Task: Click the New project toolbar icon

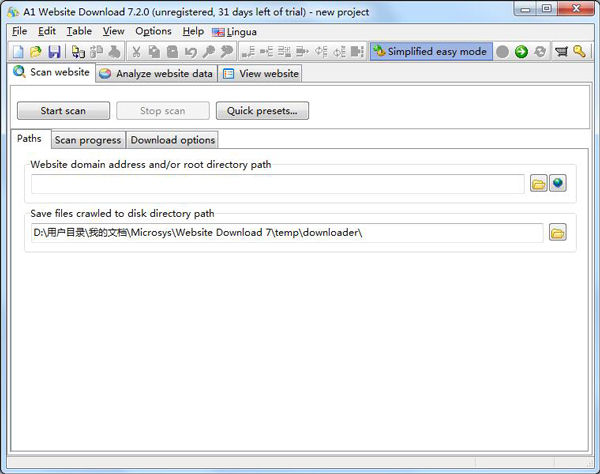Action: (18, 52)
